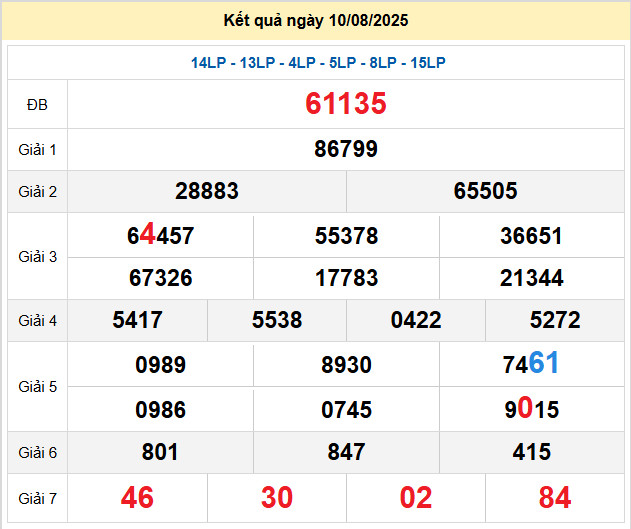Click sixth prize number 415
This screenshot has width=631, height=529.
click(532, 452)
